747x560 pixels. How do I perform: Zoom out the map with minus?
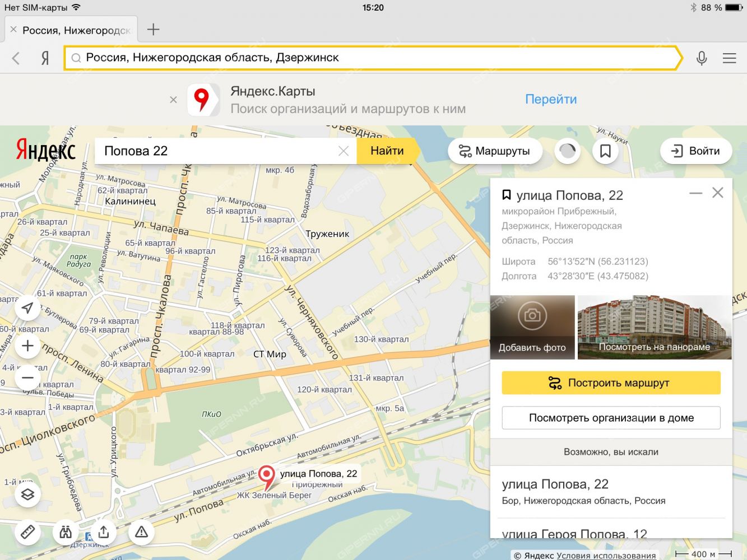[27, 378]
